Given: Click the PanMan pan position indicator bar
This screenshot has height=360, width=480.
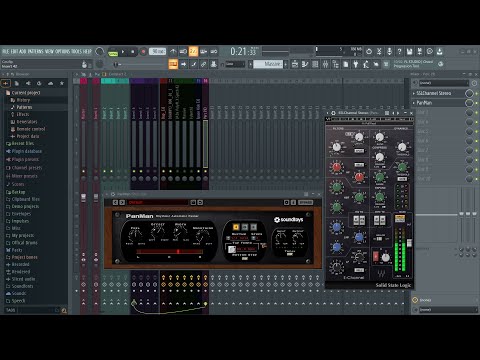Looking at the screenshot, I should (x=170, y=252).
